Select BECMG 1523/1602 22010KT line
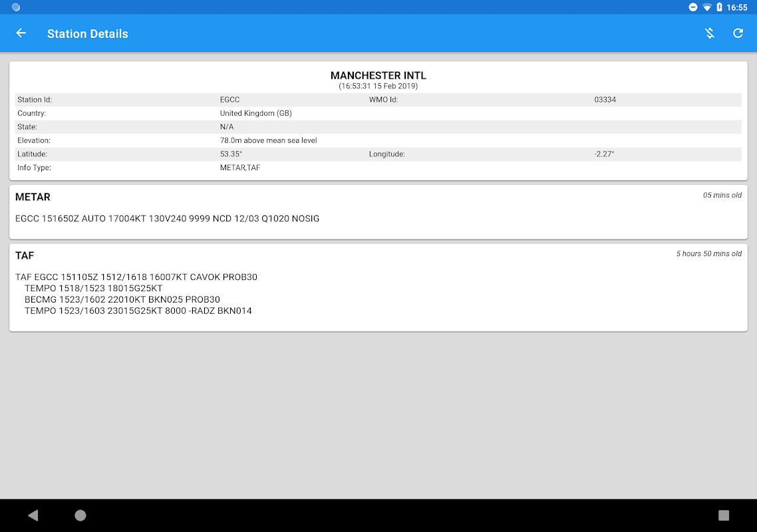This screenshot has width=757, height=532. pyautogui.click(x=122, y=299)
